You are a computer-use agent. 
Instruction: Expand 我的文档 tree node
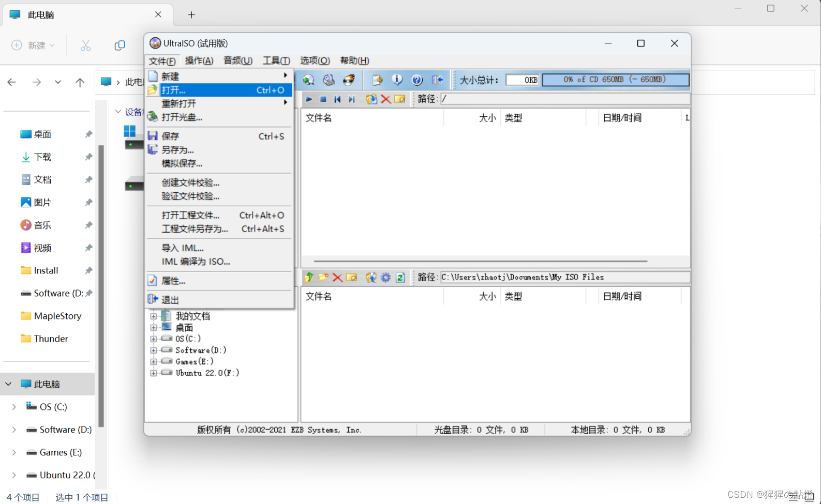154,316
